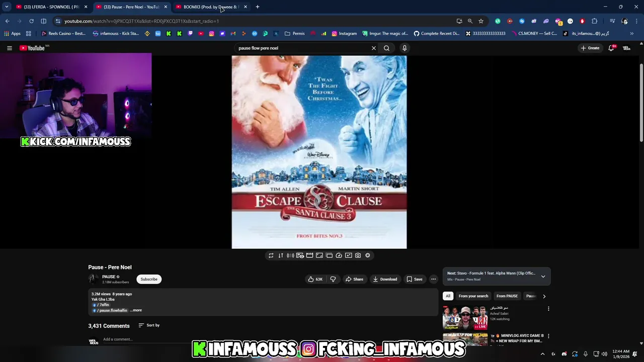Click the Create button
This screenshot has width=644, height=362.
point(590,48)
